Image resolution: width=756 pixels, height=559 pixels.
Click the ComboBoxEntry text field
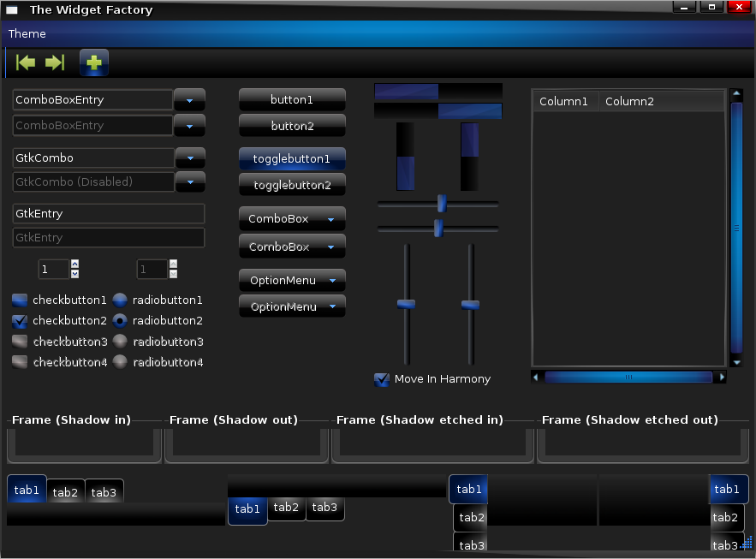tap(92, 100)
